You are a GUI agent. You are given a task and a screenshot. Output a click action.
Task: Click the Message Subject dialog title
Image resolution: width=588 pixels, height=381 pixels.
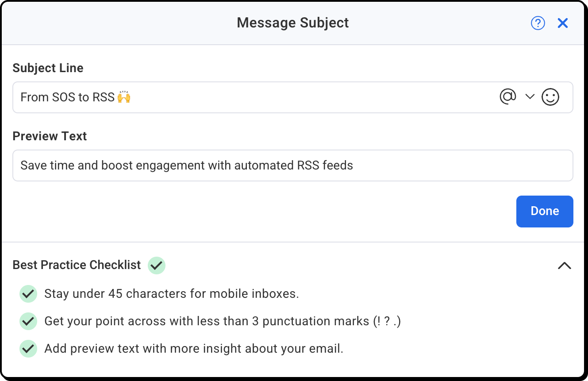[x=292, y=23]
